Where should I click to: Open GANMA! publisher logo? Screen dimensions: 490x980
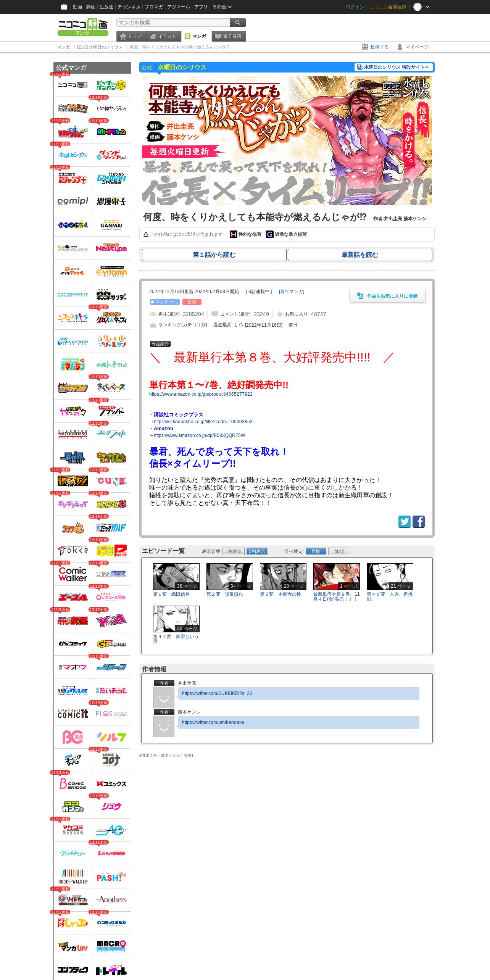(111, 225)
